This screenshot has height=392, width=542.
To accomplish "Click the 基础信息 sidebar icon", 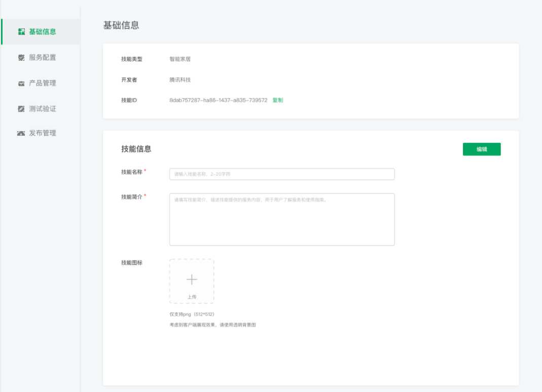I will pyautogui.click(x=21, y=32).
